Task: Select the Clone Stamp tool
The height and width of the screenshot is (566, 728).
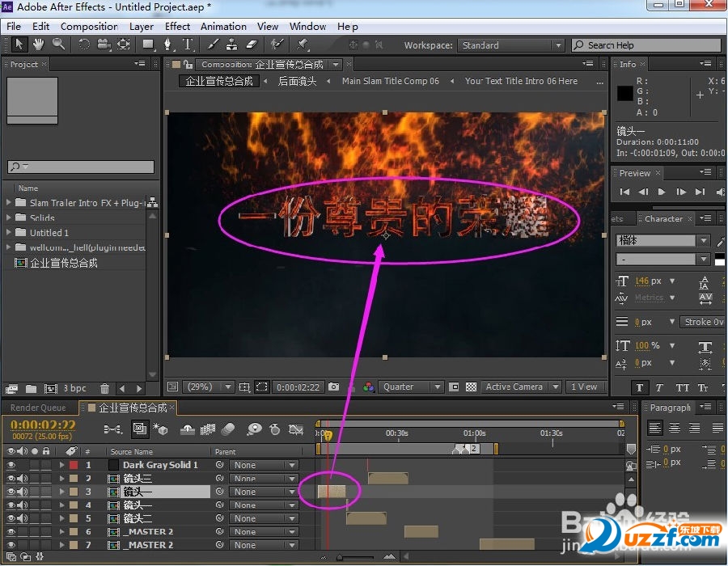Action: click(231, 44)
